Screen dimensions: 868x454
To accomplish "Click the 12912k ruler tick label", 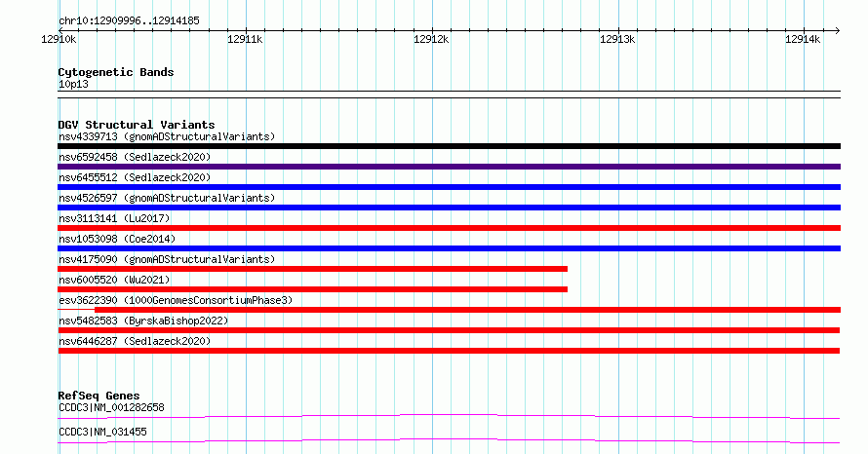I will [x=431, y=39].
